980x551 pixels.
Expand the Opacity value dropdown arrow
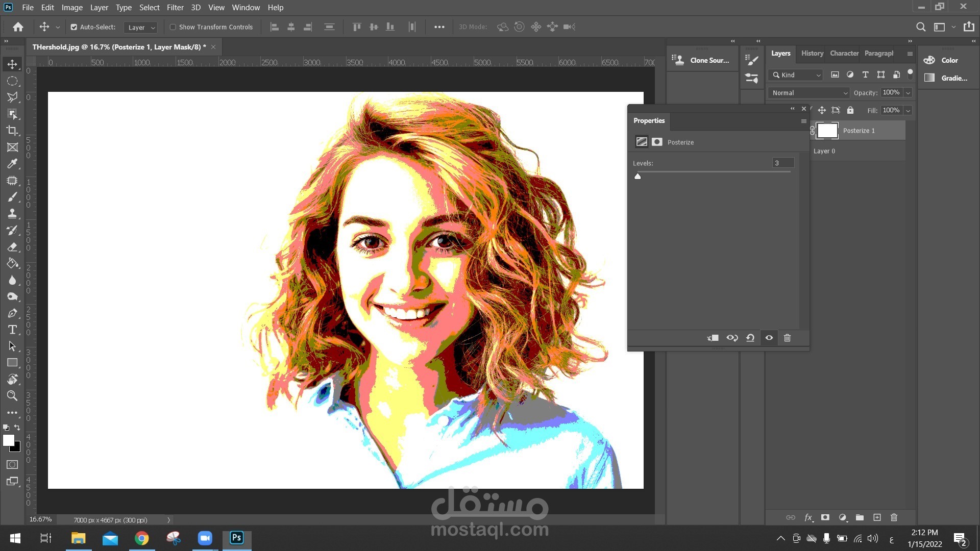click(908, 93)
